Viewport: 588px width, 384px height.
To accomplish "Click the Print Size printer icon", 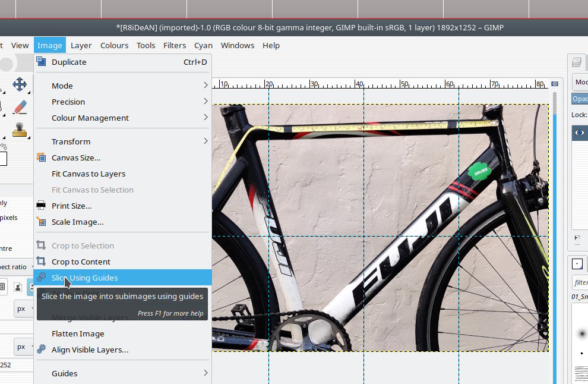I will pyautogui.click(x=41, y=206).
